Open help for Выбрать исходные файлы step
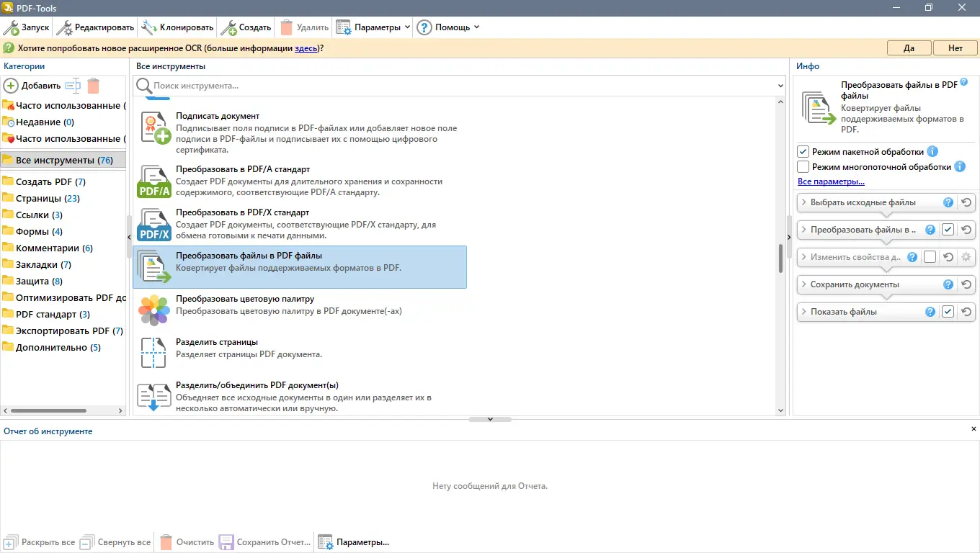The image size is (980, 553). pyautogui.click(x=948, y=202)
